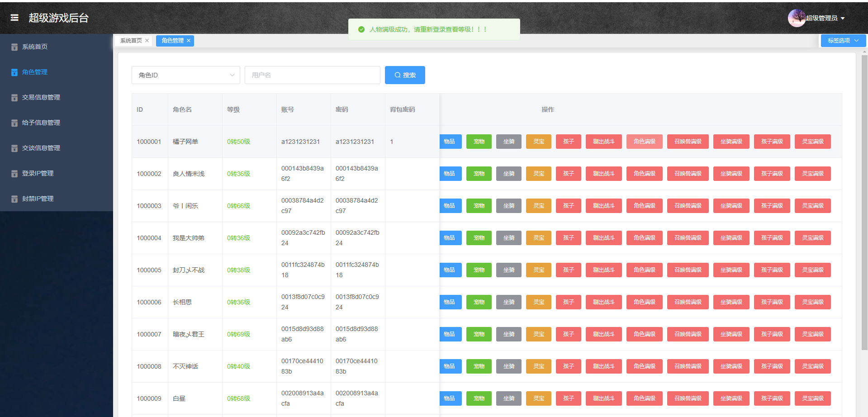The width and height of the screenshot is (868, 417).
Task: Click the 封禁IP管理 sidebar icon
Action: click(x=14, y=199)
